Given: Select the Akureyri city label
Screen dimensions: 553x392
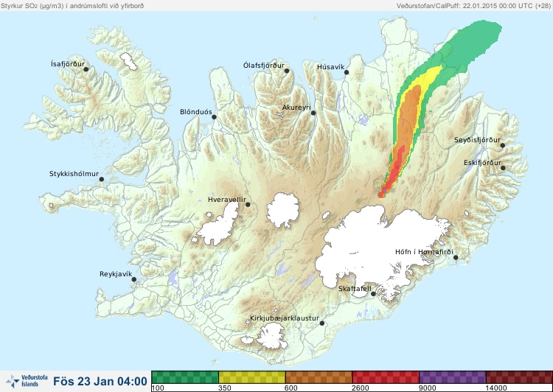Looking at the screenshot, I should (296, 108).
